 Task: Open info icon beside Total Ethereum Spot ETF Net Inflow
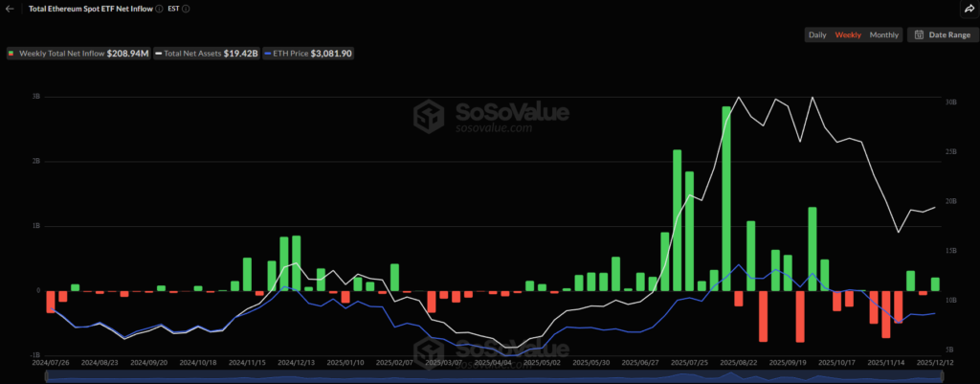[x=160, y=9]
